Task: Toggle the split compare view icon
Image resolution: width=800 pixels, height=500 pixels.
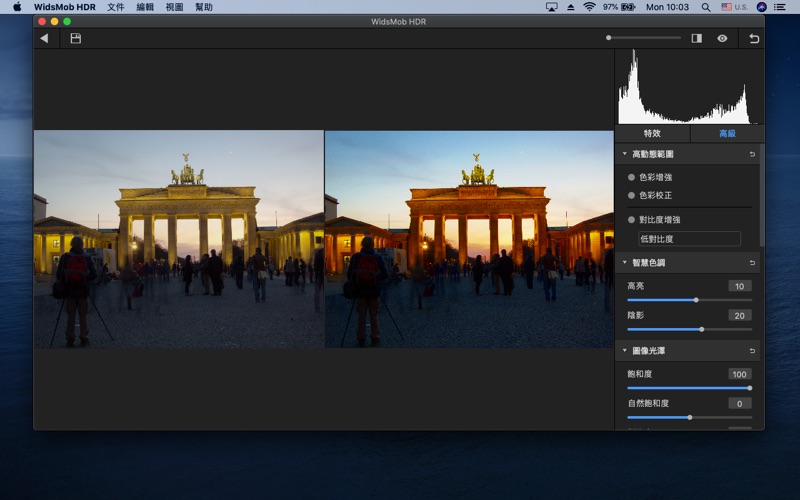Action: pyautogui.click(x=696, y=38)
